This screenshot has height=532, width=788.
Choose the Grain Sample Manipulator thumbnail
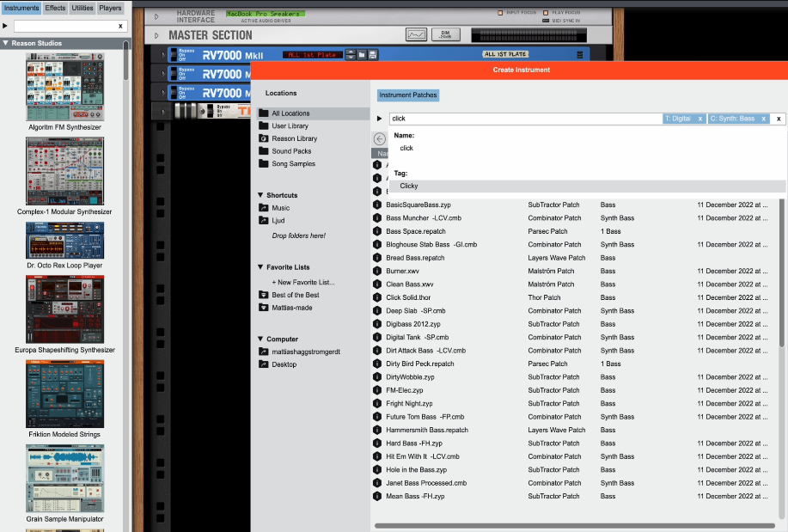pyautogui.click(x=64, y=478)
